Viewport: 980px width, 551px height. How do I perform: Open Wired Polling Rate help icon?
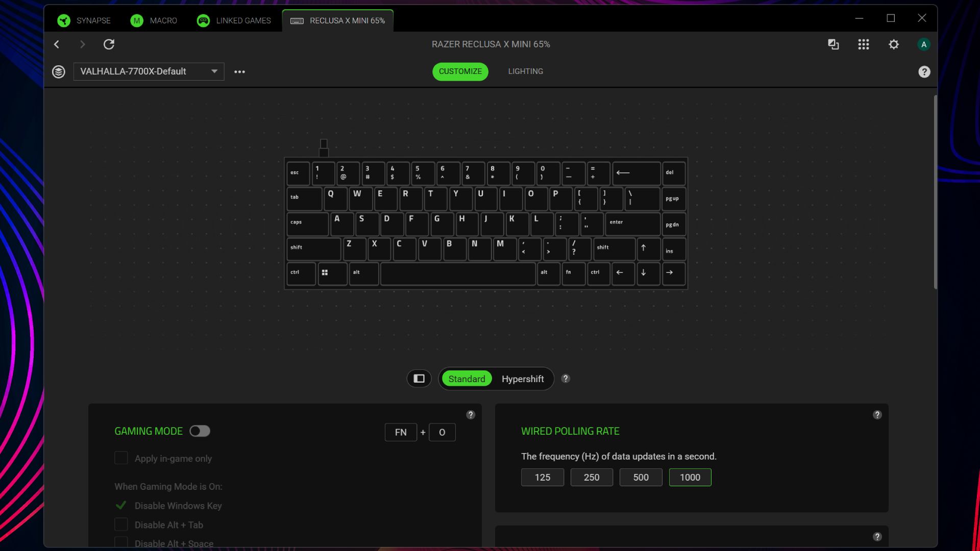[877, 415]
